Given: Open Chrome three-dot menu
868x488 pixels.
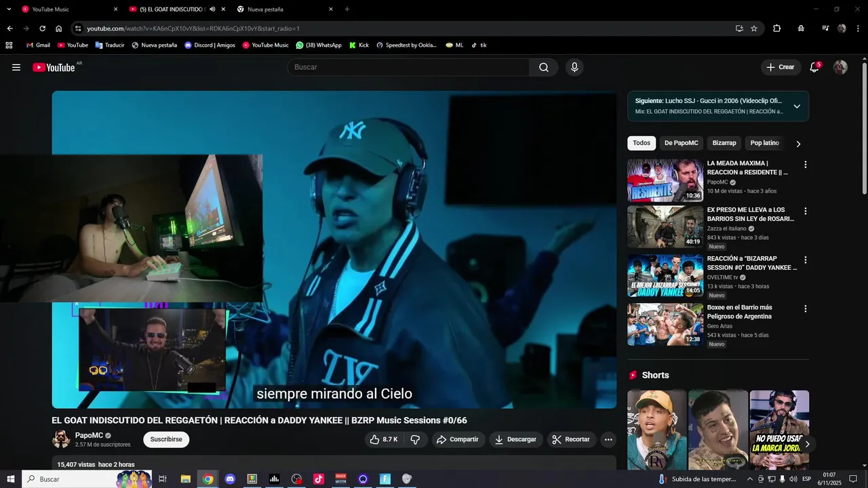Looking at the screenshot, I should 858,28.
